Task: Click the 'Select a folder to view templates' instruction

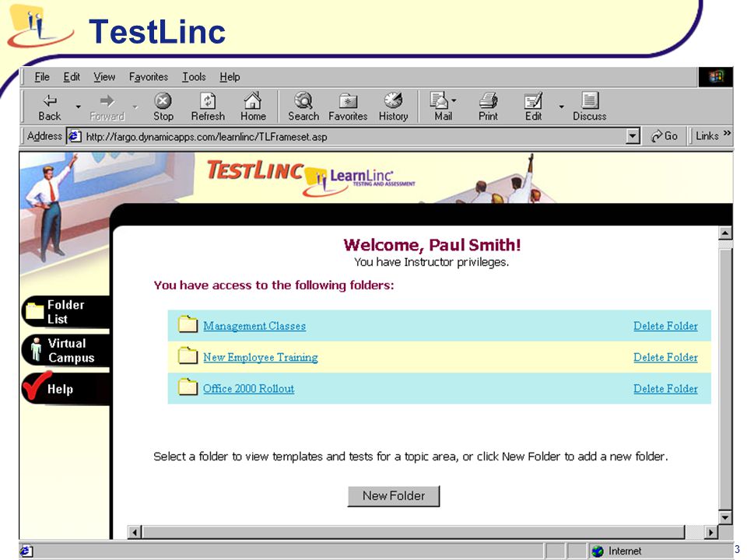Action: pyautogui.click(x=411, y=457)
